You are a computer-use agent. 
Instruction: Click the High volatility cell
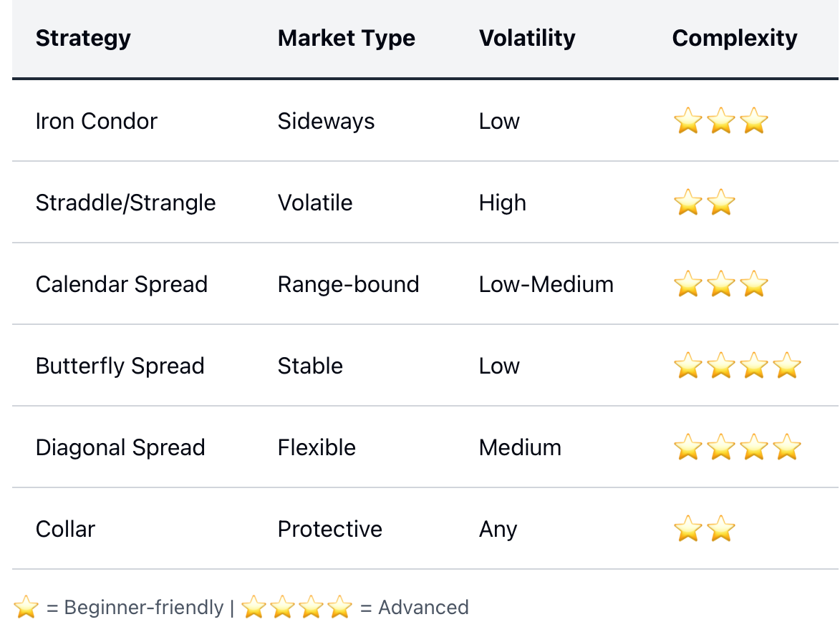click(503, 203)
